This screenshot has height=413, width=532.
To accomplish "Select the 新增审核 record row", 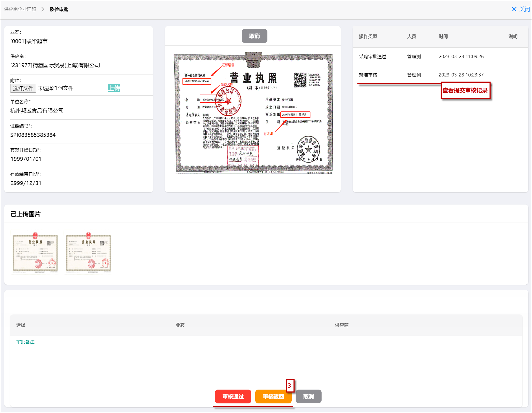I will (440, 75).
